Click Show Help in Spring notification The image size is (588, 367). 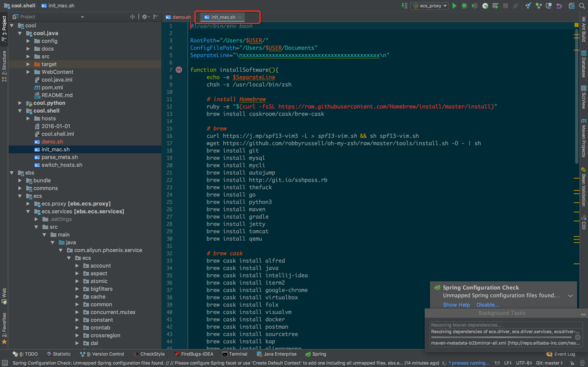[x=456, y=305]
